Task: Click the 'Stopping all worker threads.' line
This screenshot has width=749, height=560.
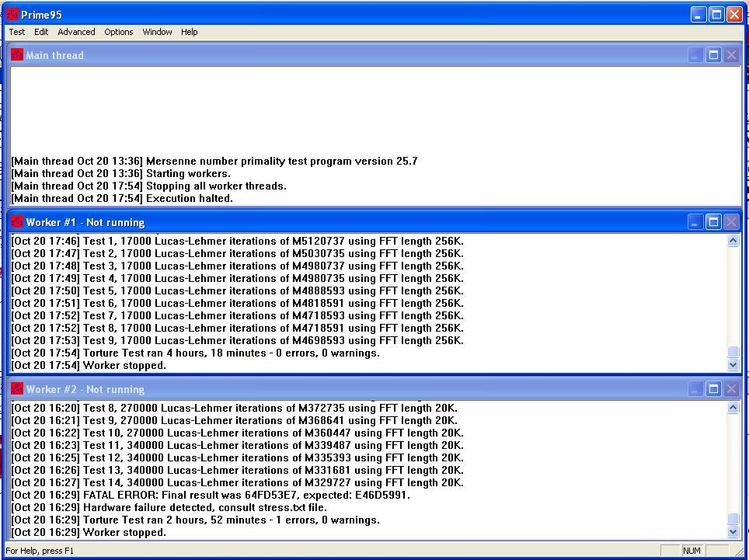Action: coord(148,186)
